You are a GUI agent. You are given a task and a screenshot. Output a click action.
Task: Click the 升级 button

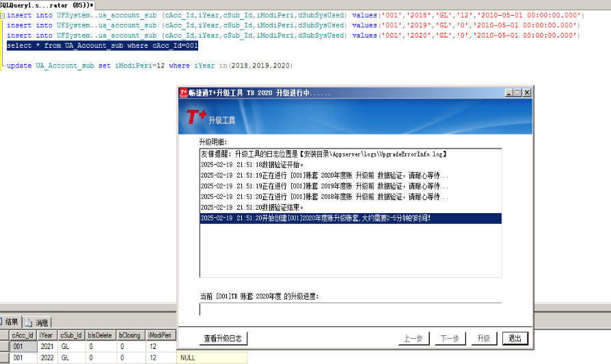click(483, 338)
